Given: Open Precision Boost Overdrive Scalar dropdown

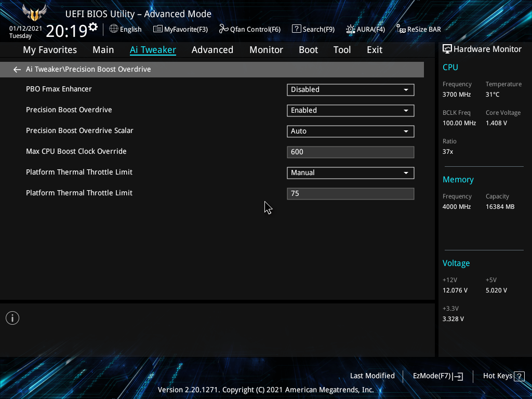Looking at the screenshot, I should 351,131.
